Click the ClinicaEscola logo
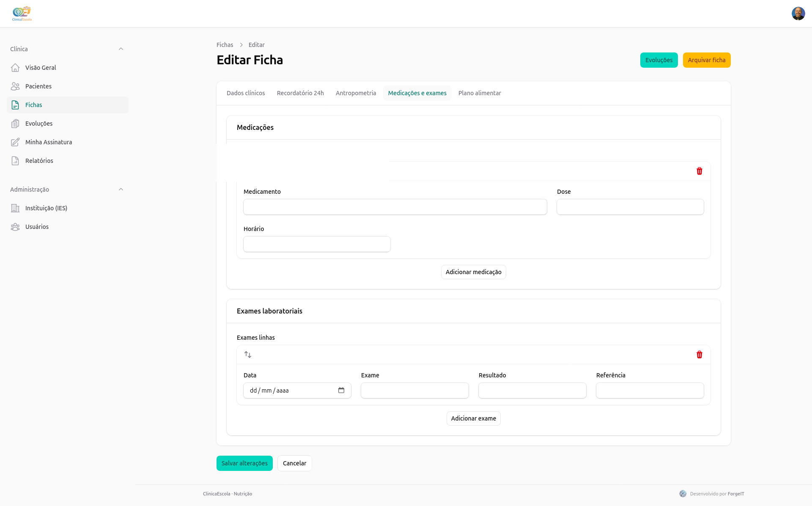 (22, 14)
